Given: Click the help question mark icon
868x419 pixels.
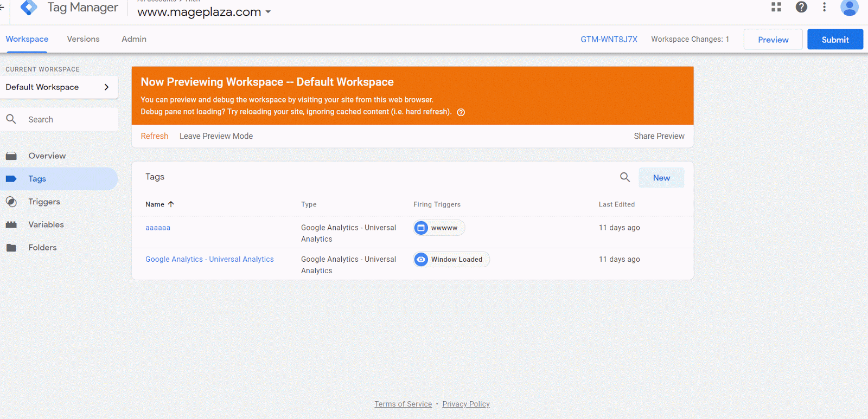Looking at the screenshot, I should coord(801,7).
